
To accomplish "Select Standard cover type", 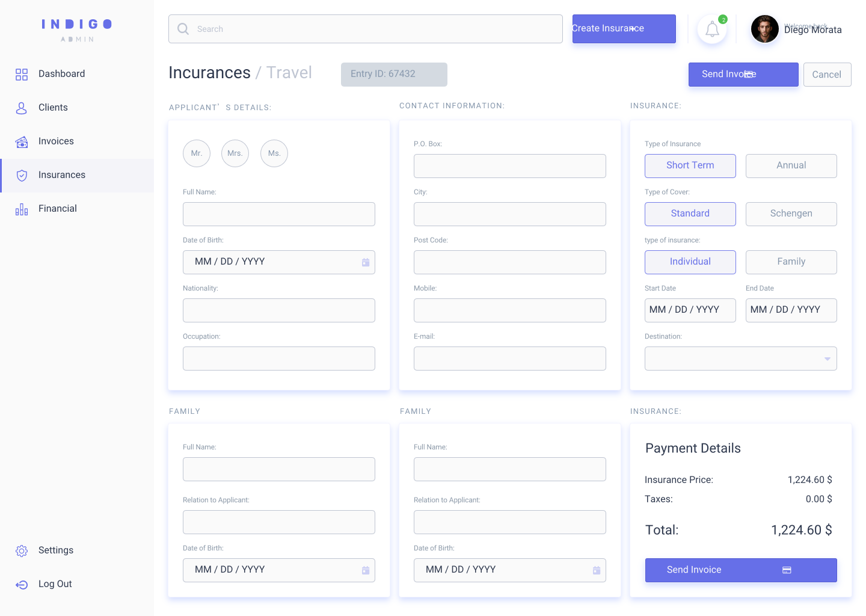I will pyautogui.click(x=690, y=214).
